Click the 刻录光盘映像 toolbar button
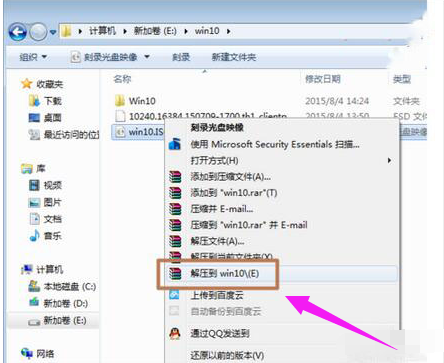 coord(104,57)
